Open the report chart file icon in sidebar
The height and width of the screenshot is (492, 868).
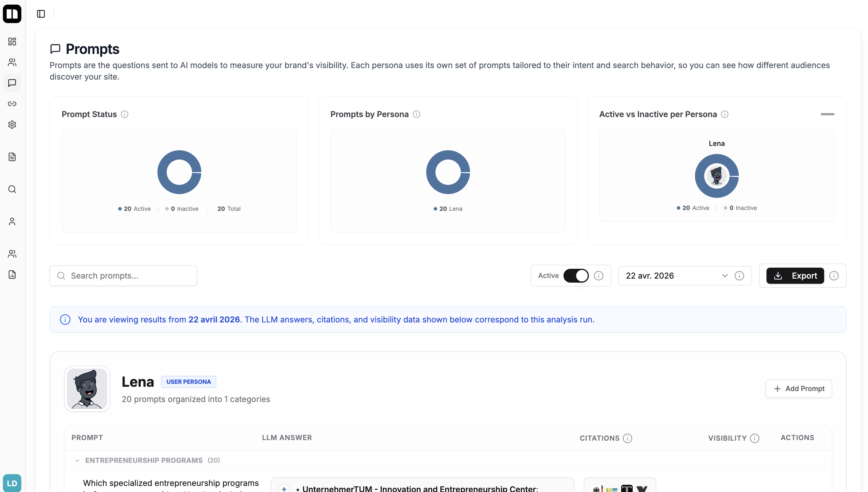12,274
